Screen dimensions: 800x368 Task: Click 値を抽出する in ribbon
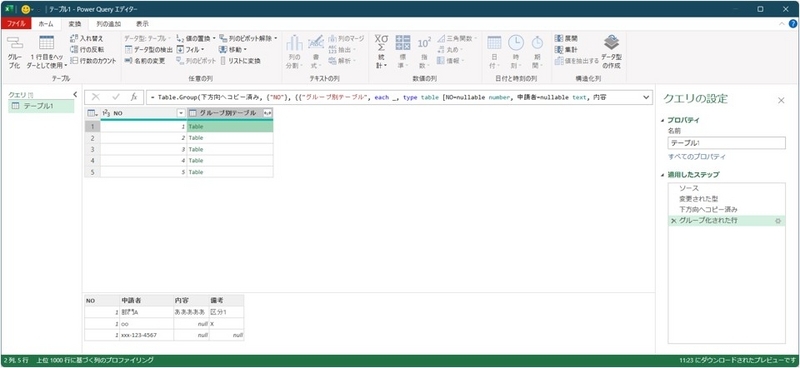click(577, 61)
